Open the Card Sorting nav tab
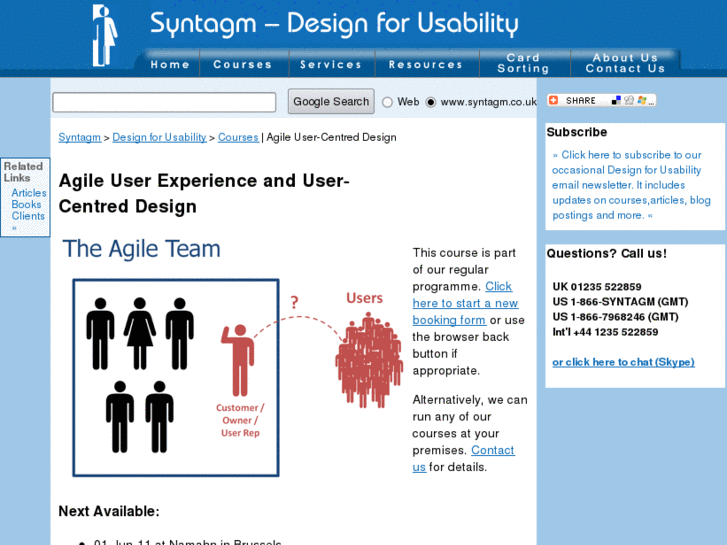This screenshot has height=545, width=727. 523,63
